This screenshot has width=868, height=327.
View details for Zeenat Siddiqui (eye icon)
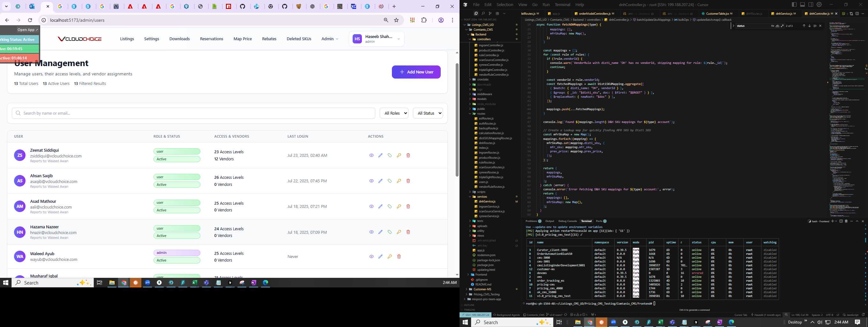click(371, 156)
